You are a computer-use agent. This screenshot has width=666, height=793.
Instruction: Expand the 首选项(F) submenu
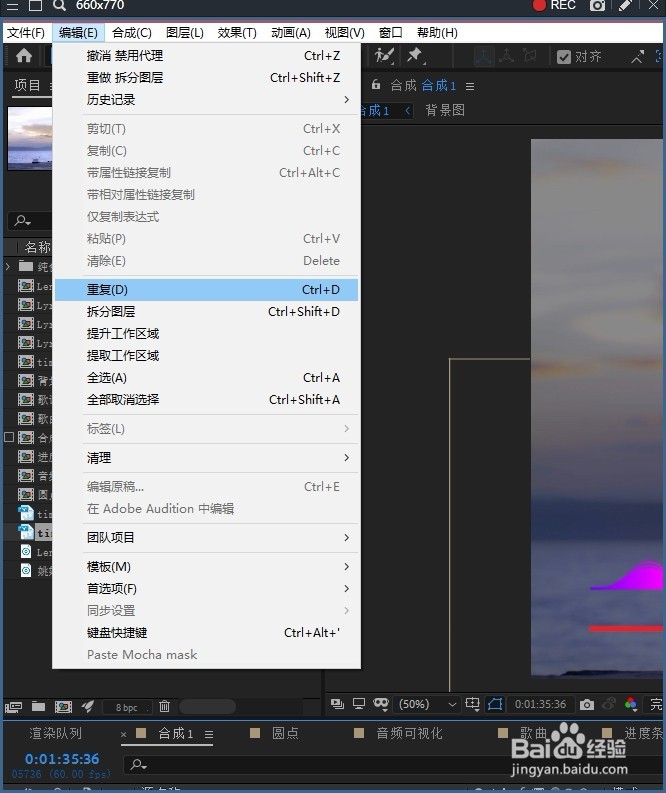point(207,589)
